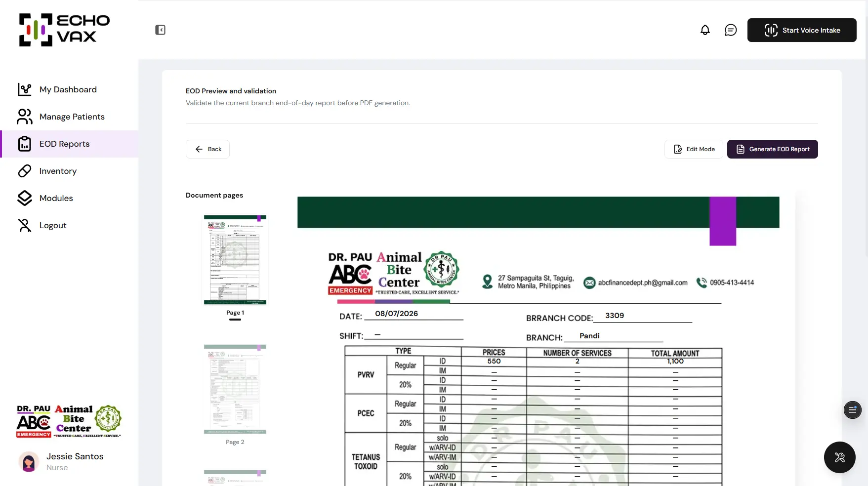Image resolution: width=868 pixels, height=486 pixels.
Task: Select Page 2 thumbnail
Action: (235, 389)
